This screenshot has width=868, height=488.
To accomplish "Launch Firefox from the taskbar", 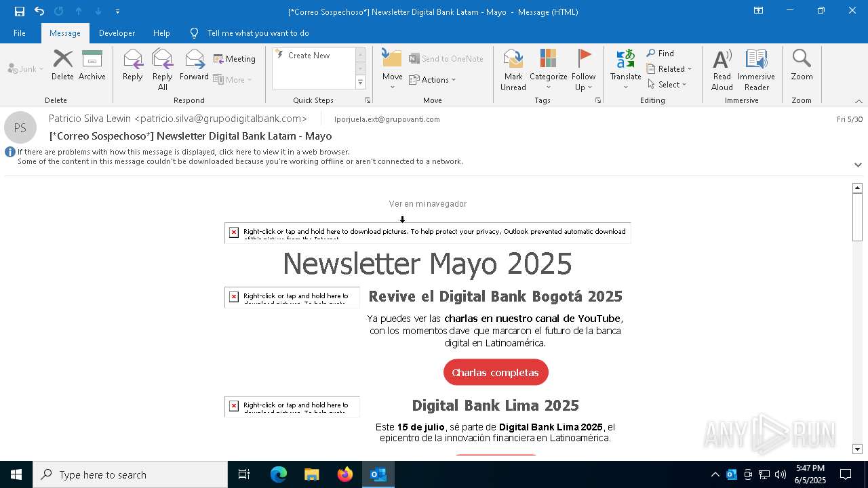I will [345, 474].
